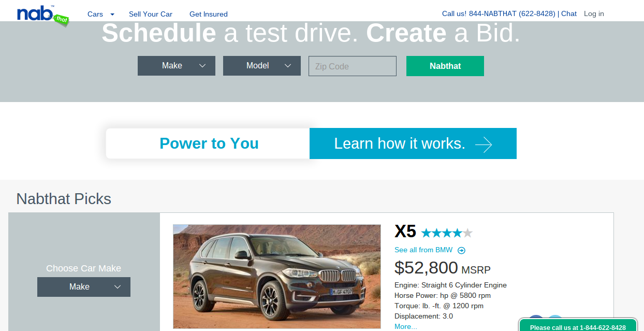
Task: Click the Displacement: 3.0 line
Action: [423, 316]
